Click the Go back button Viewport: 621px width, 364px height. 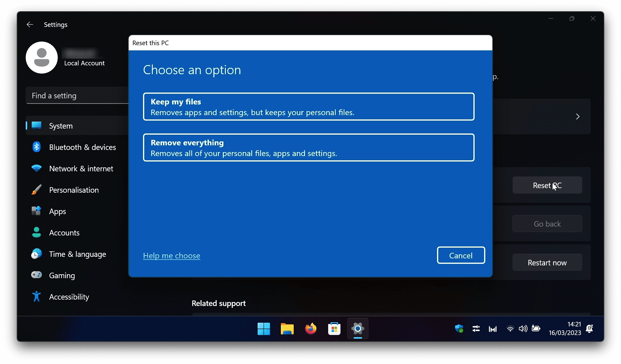point(547,224)
